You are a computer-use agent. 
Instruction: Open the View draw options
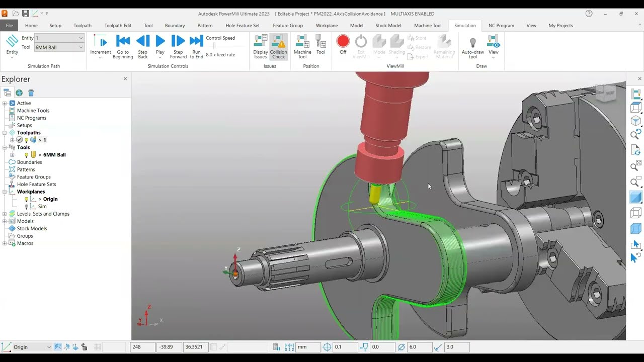coord(494,47)
